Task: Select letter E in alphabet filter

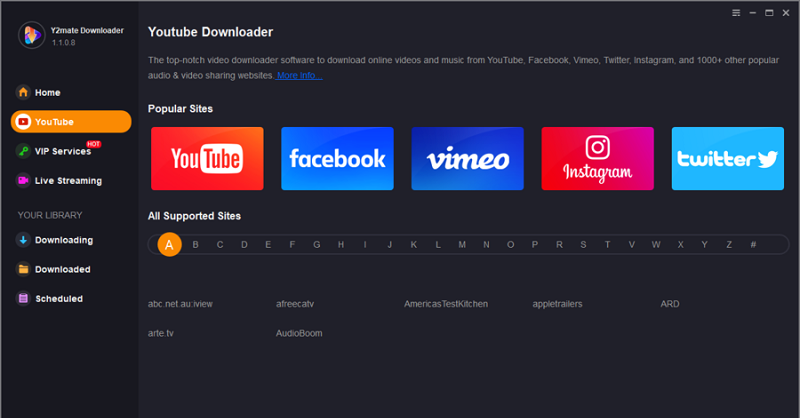Action: coord(268,244)
